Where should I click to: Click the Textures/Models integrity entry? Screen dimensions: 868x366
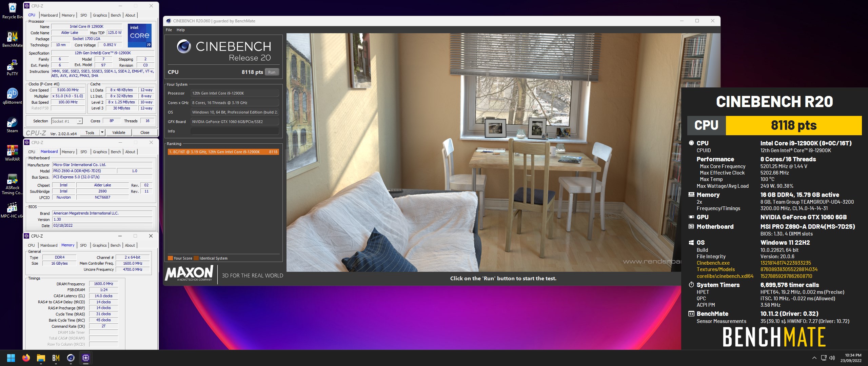(x=716, y=269)
